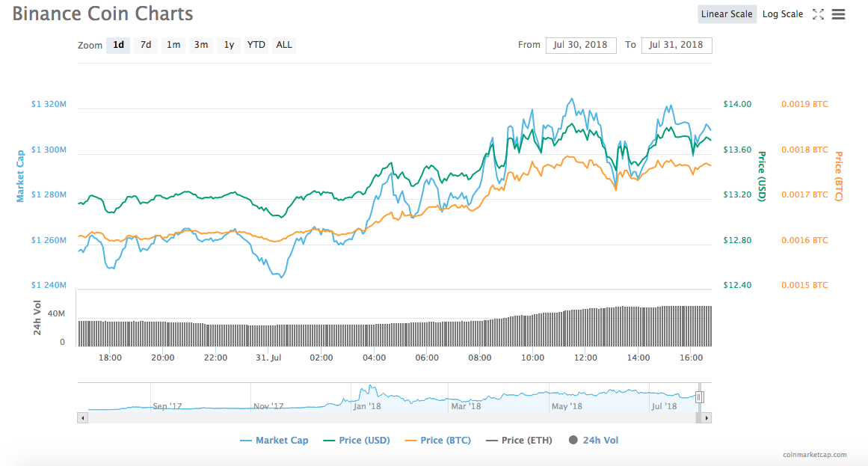The image size is (868, 466).
Task: Click the 12:00 time axis label
Action: click(585, 358)
